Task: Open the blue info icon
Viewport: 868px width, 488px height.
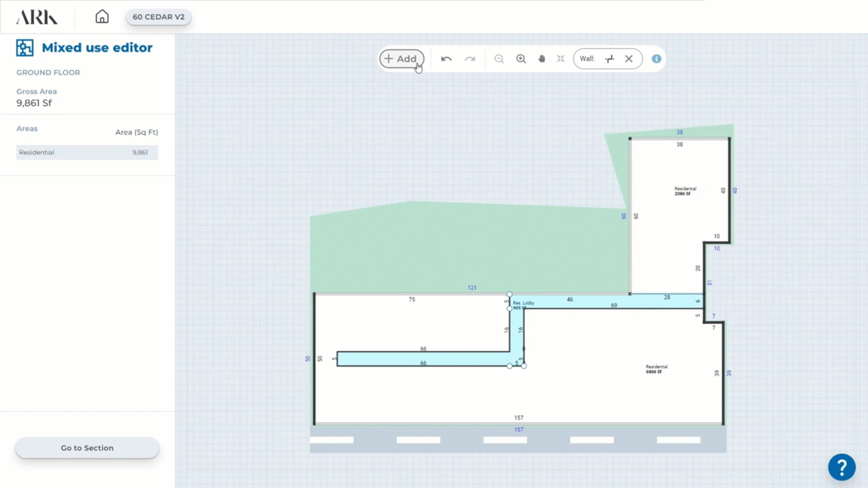Action: (656, 59)
